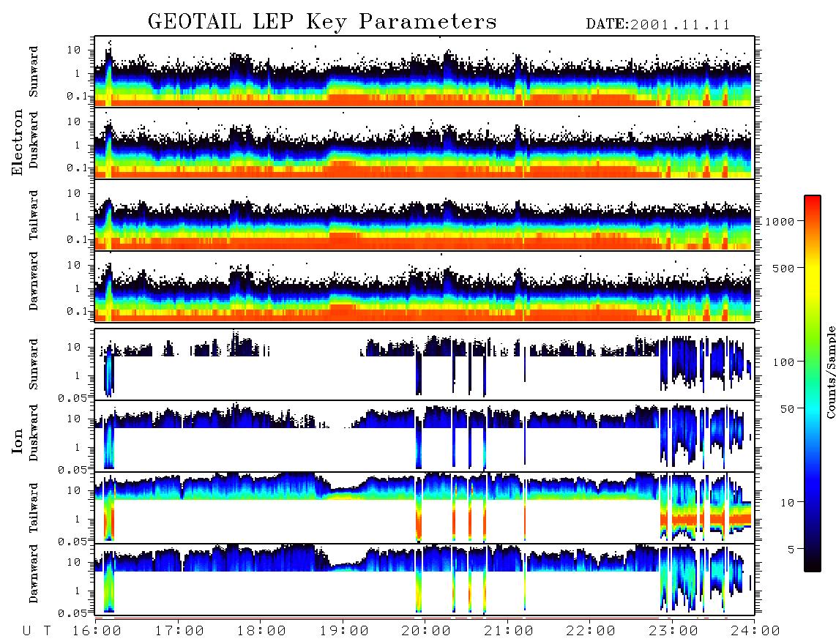Select the Ion Duskward panel label
The width and height of the screenshot is (836, 644).
coord(34,433)
